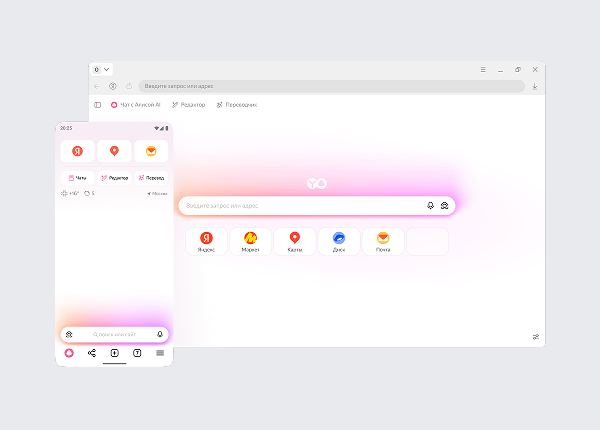Tap the weather temperature widget on phone
Viewport: 600px width, 430px height.
70,194
